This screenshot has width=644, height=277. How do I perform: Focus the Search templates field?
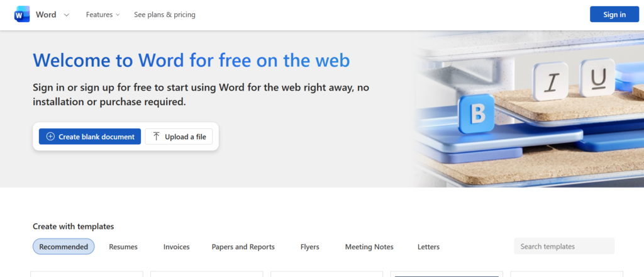tap(563, 246)
